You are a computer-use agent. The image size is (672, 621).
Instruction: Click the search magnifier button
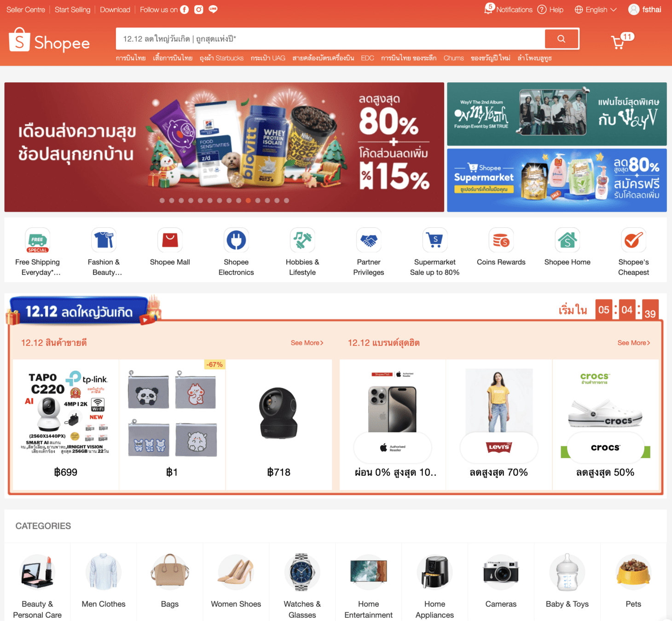pyautogui.click(x=562, y=39)
